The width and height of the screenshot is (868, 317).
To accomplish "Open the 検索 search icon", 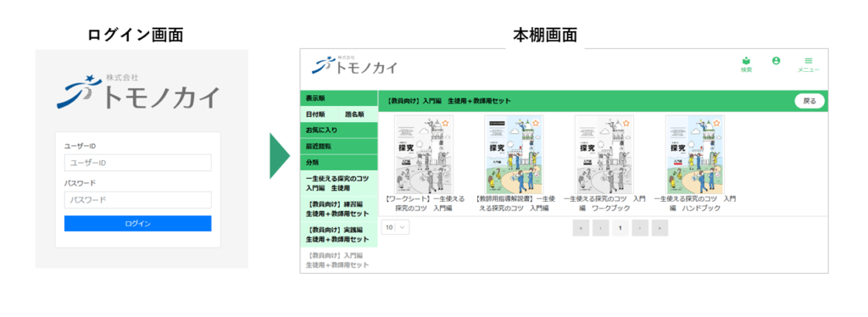I will [x=746, y=64].
